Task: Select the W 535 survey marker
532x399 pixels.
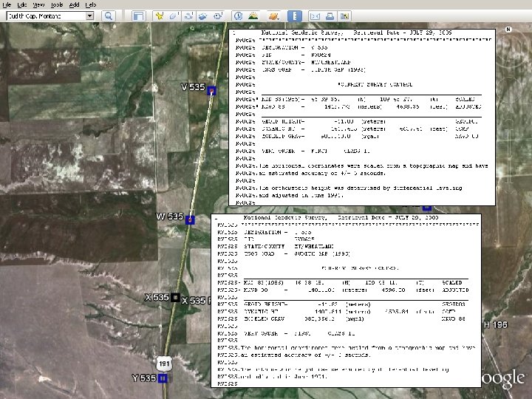Action: [x=190, y=219]
